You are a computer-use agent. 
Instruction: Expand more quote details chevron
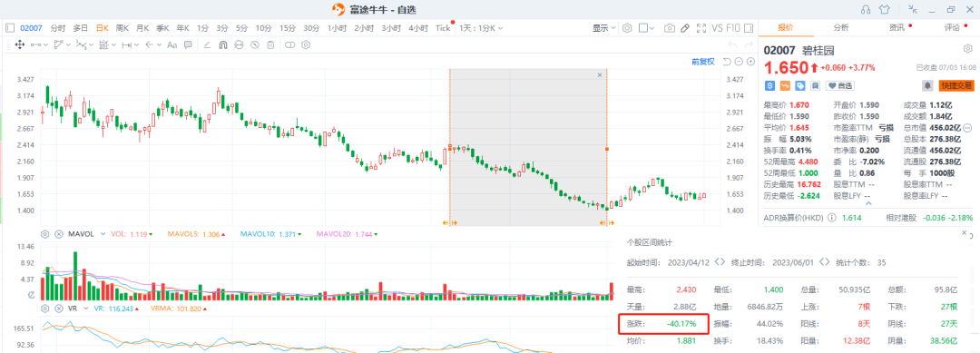click(x=867, y=203)
